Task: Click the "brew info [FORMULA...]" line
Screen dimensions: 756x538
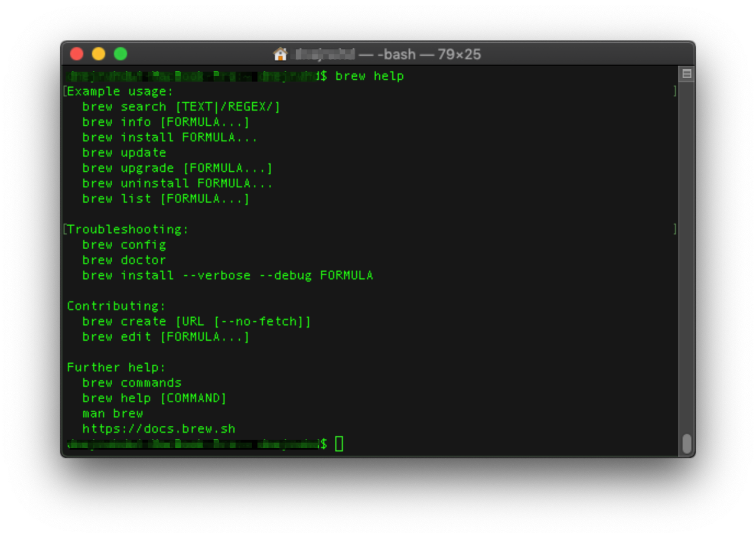Action: point(166,122)
